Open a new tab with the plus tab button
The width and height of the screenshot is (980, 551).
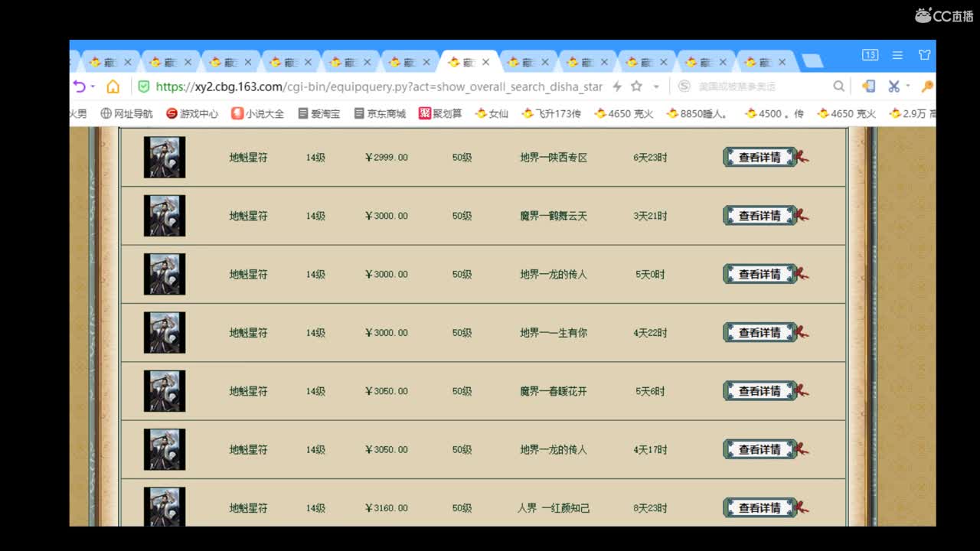coord(812,61)
